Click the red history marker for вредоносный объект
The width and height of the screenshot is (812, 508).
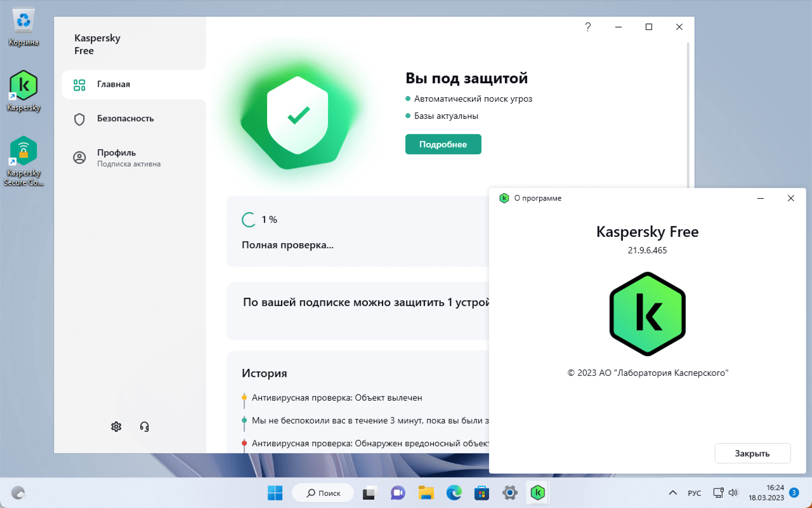[x=244, y=443]
